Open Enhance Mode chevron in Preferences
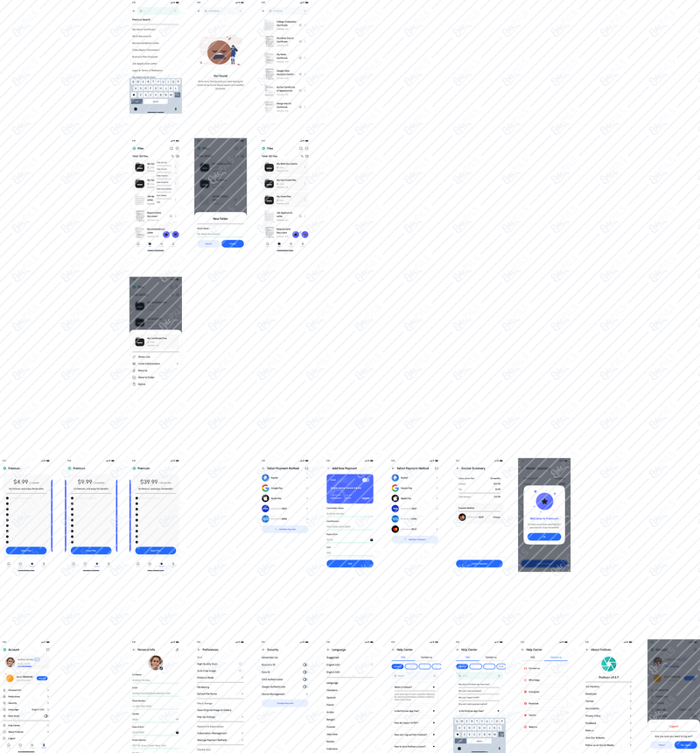 coord(241,678)
